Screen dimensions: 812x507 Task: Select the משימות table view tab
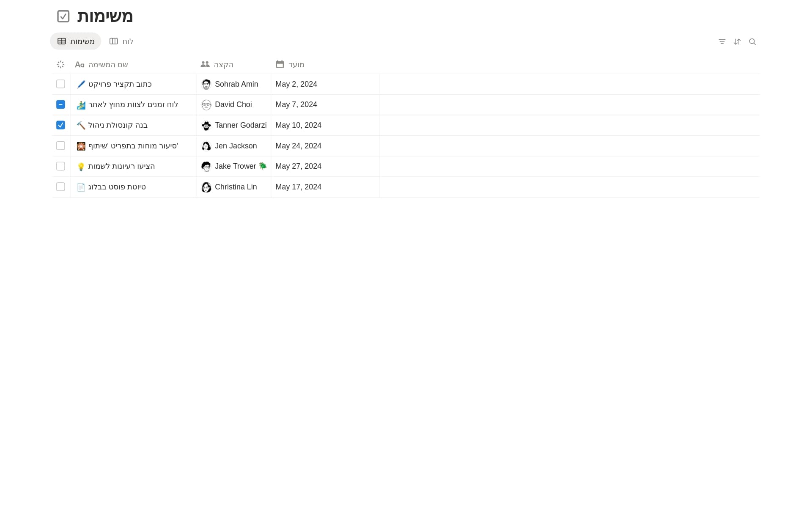pos(76,41)
